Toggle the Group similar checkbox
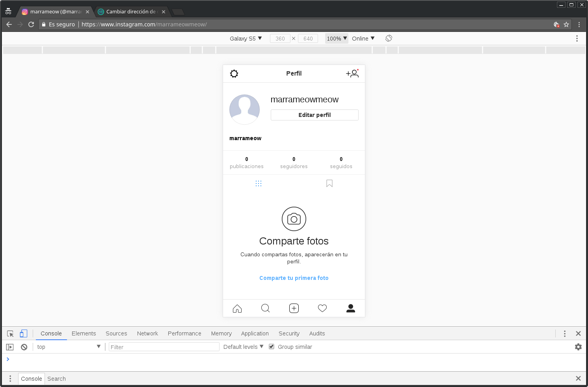Viewport: 588px width, 387px height. pyautogui.click(x=272, y=346)
